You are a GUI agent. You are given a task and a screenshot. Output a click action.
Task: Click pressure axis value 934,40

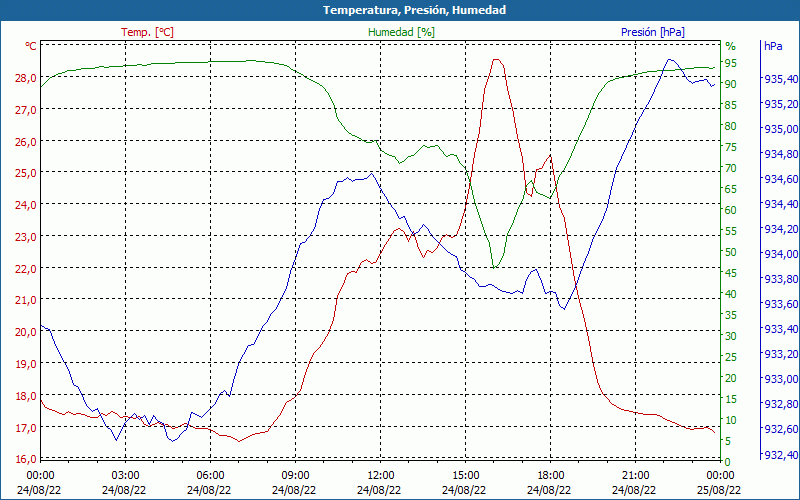[781, 204]
